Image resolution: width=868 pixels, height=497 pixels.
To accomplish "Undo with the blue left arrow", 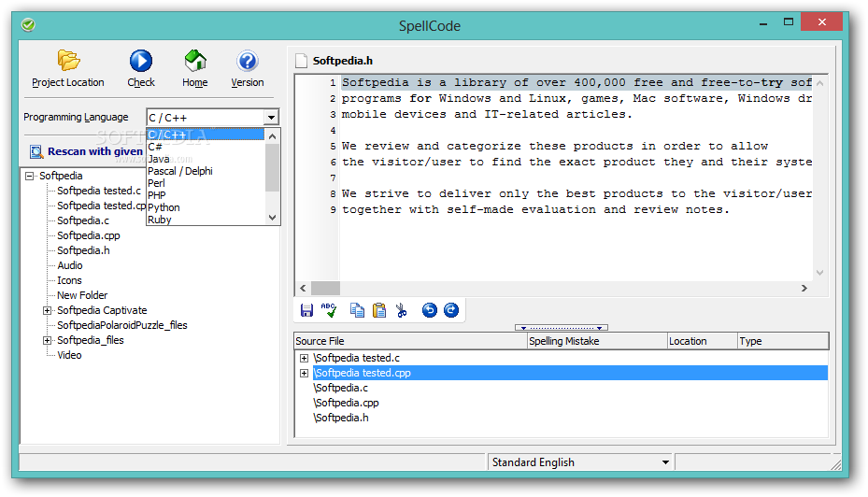I will 429,310.
